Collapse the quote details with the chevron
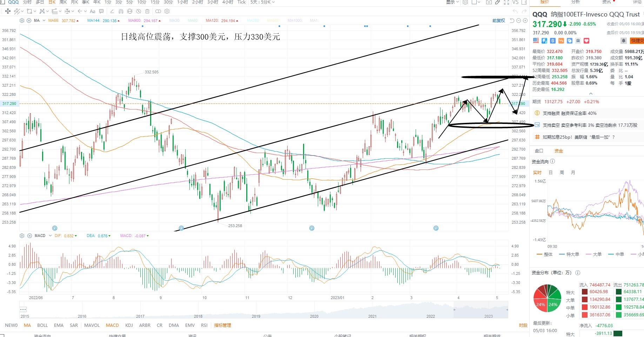This screenshot has height=337, width=644. tap(591, 94)
